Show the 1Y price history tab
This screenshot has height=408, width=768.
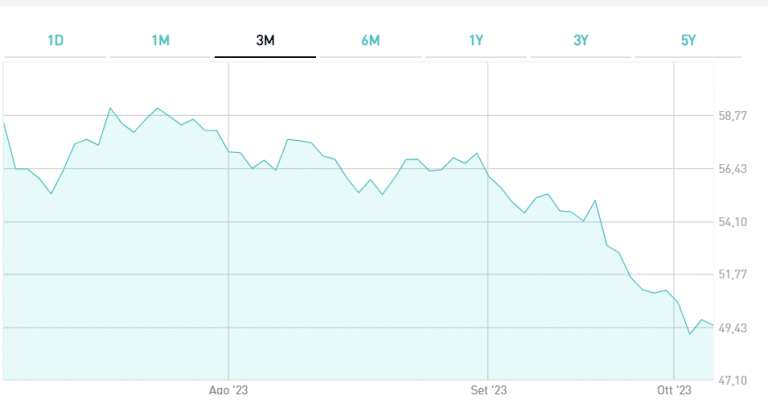pyautogui.click(x=476, y=41)
